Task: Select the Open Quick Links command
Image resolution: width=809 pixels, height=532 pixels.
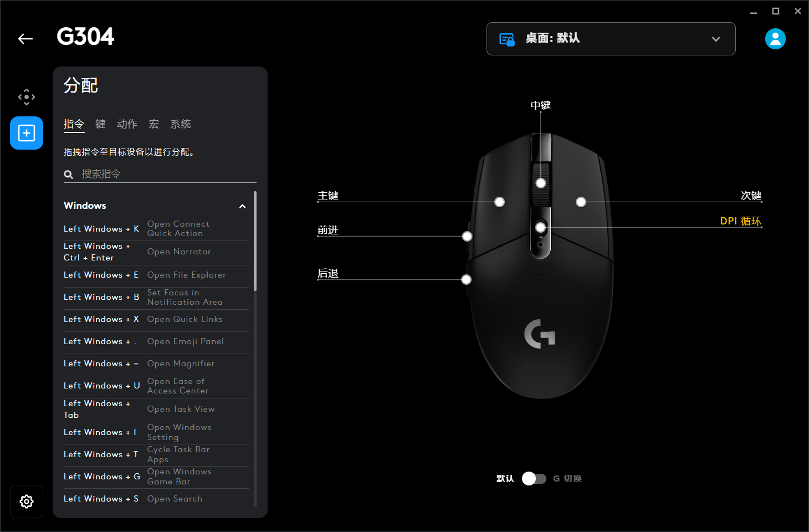Action: 157,320
